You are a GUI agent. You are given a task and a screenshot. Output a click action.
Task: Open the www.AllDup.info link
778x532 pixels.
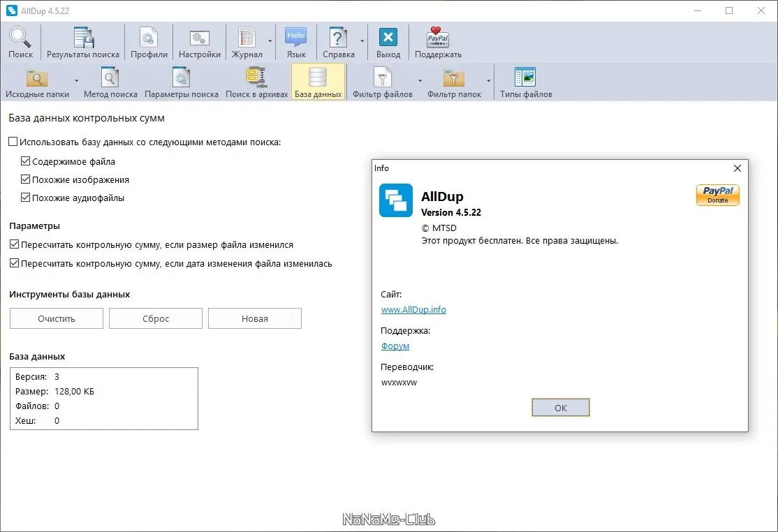click(413, 309)
